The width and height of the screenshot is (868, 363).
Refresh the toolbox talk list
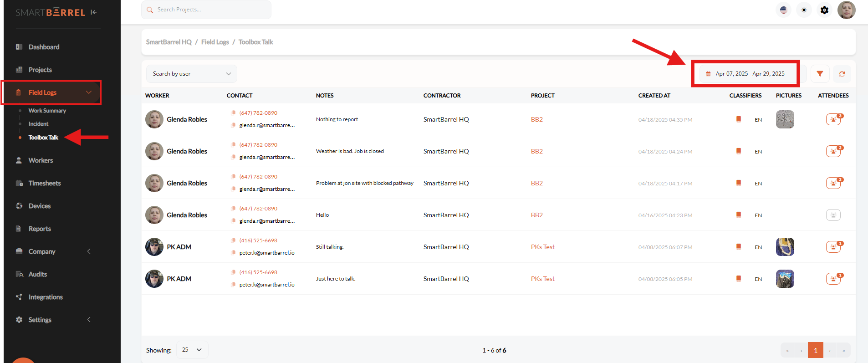tap(842, 74)
